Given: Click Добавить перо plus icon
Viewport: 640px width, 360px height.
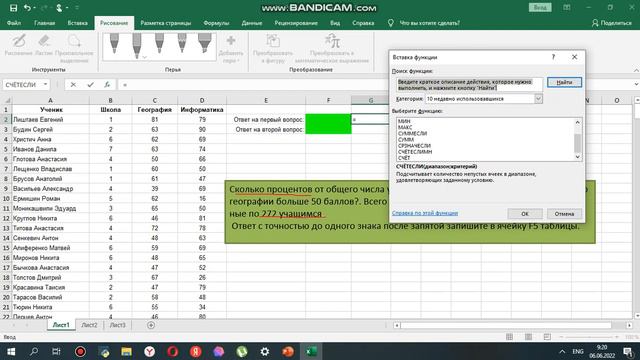Looking at the screenshot, I should (231, 40).
